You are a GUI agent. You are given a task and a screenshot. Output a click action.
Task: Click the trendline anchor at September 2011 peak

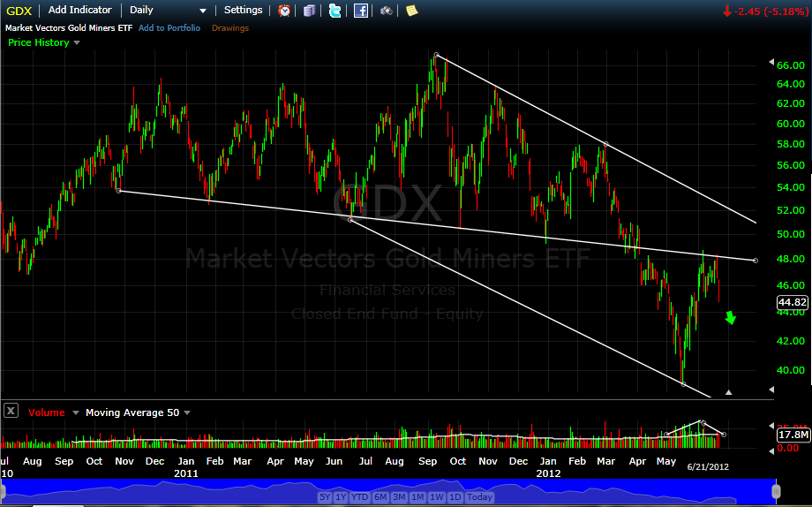pyautogui.click(x=437, y=55)
